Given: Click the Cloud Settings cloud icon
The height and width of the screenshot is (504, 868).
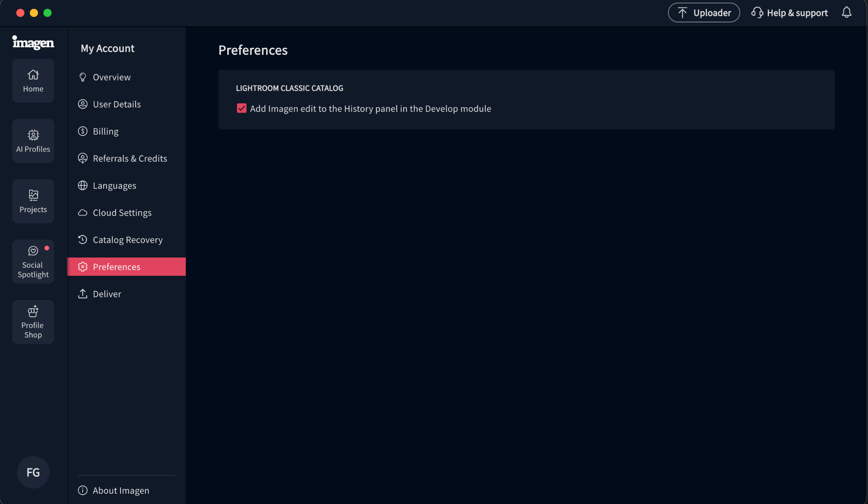Looking at the screenshot, I should [x=83, y=213].
